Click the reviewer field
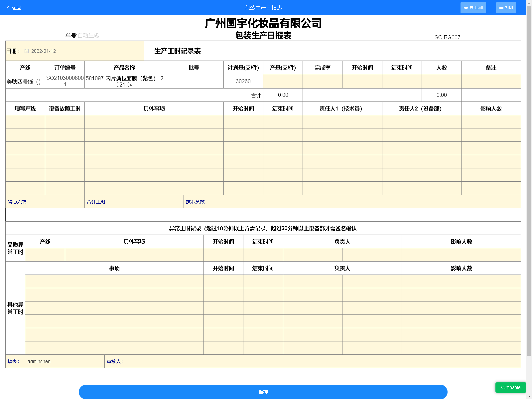Image resolution: width=532 pixels, height=399 pixels. [299, 361]
